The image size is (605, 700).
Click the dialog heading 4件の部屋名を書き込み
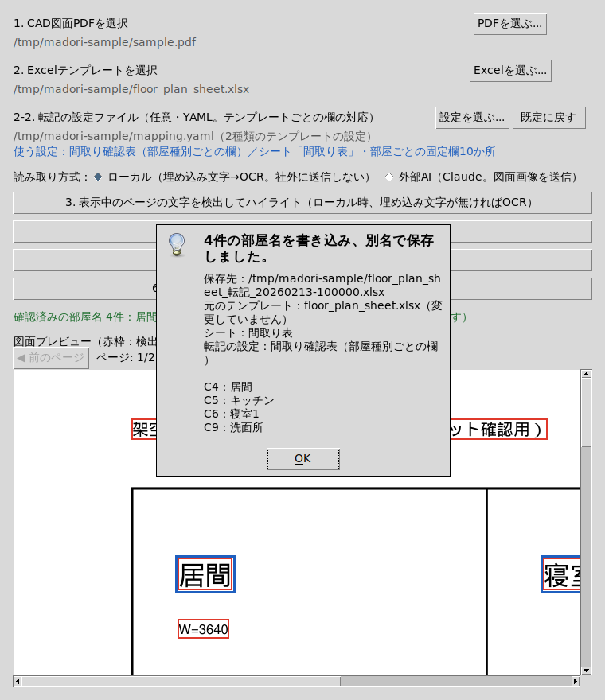click(x=318, y=249)
